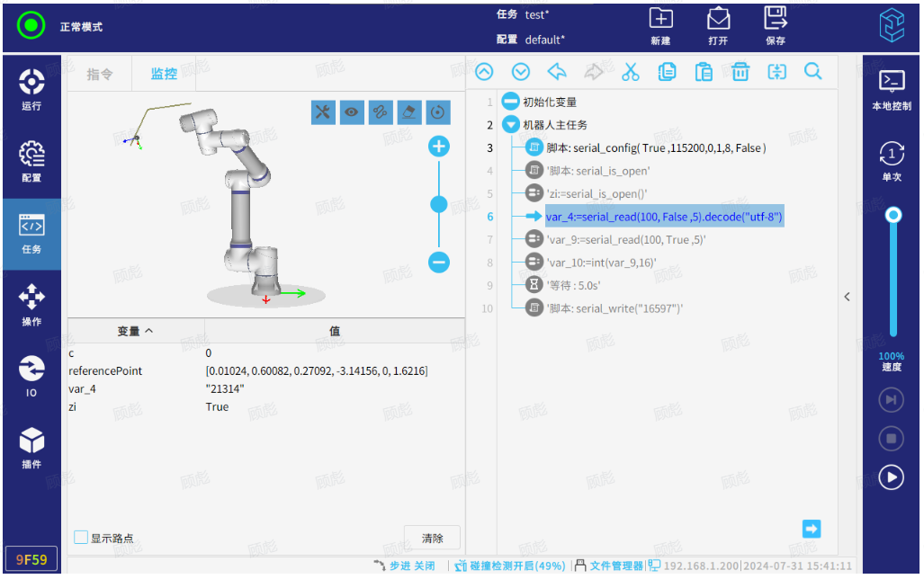
Task: Click the undo arrow icon
Action: point(557,73)
